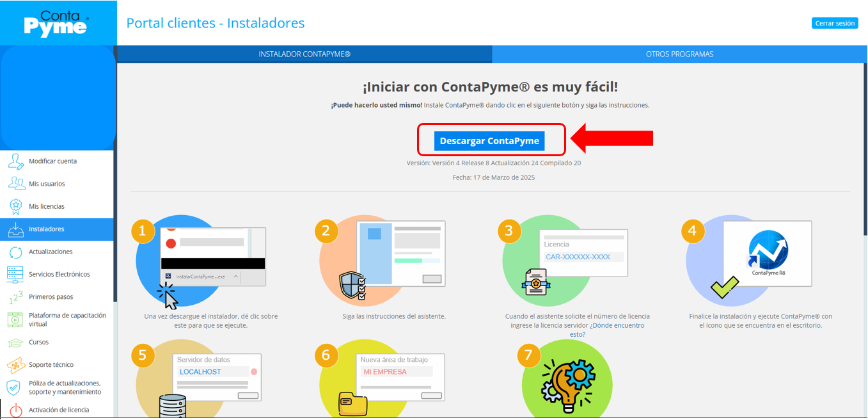The height and width of the screenshot is (420, 868).
Task: Click the Servicios Electrónicos server icon
Action: [x=15, y=274]
